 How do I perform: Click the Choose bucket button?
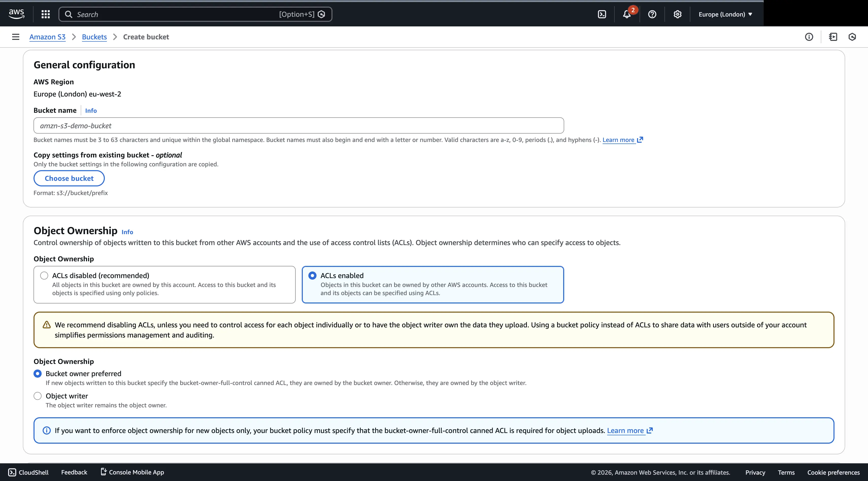(69, 178)
